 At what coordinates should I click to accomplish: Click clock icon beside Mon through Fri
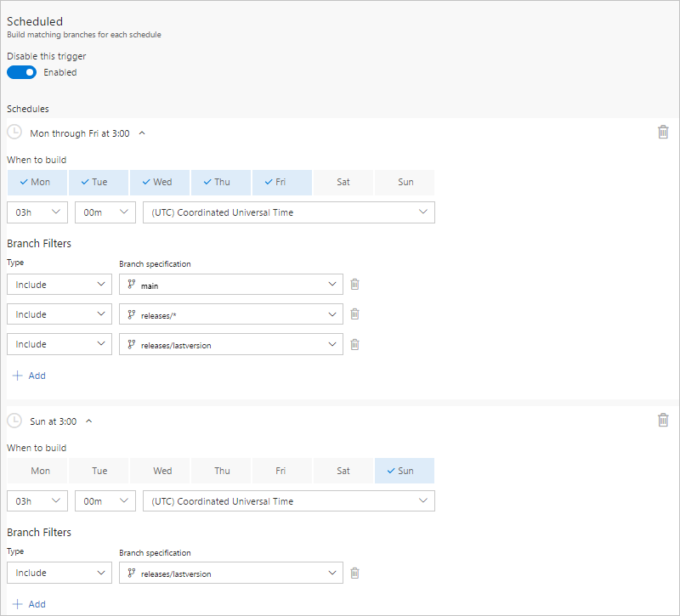(x=14, y=133)
